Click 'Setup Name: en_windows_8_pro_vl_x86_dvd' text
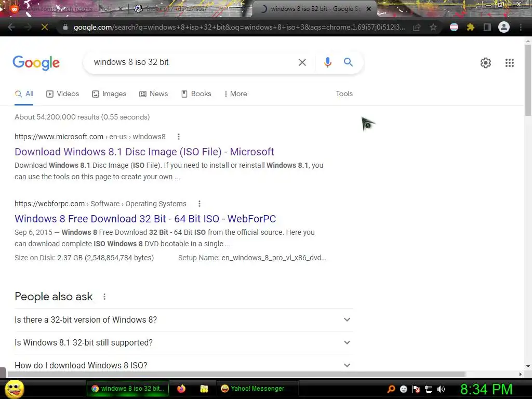Viewport: 532px width, 399px height. (252, 258)
